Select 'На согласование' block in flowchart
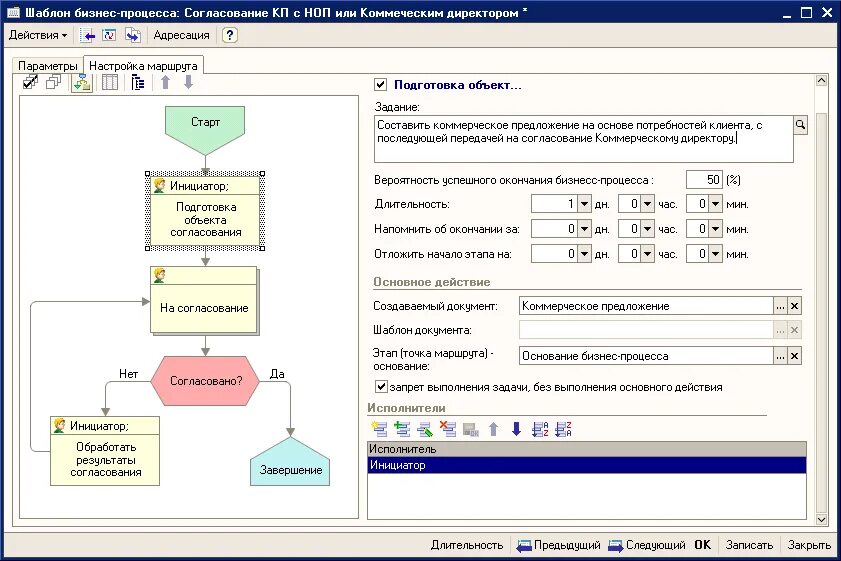The image size is (841, 561). click(204, 301)
